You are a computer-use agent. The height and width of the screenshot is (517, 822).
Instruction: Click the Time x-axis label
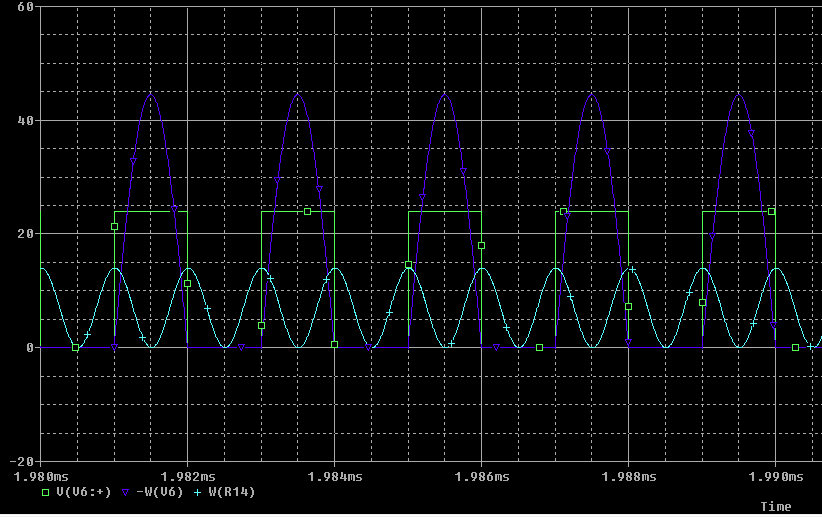(776, 507)
